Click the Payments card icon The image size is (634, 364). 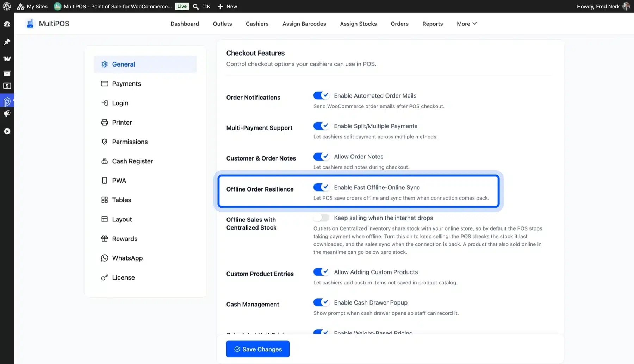click(105, 83)
